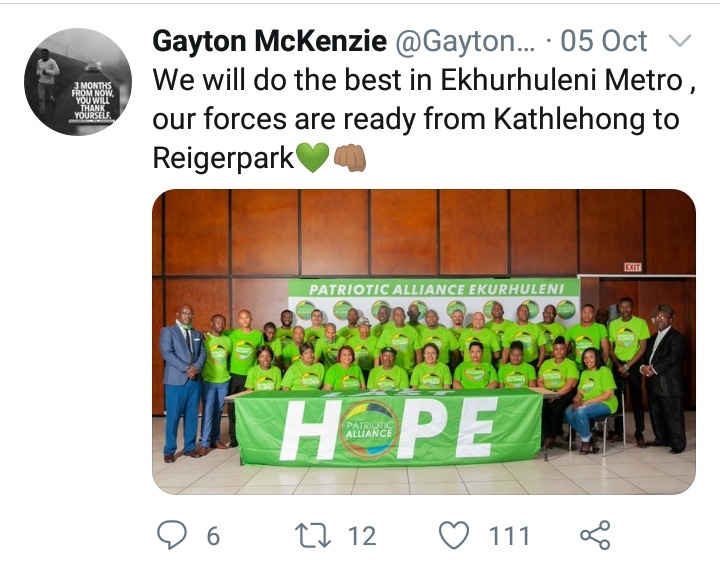Open Gayton McKenzie's round profile picture

78,82
